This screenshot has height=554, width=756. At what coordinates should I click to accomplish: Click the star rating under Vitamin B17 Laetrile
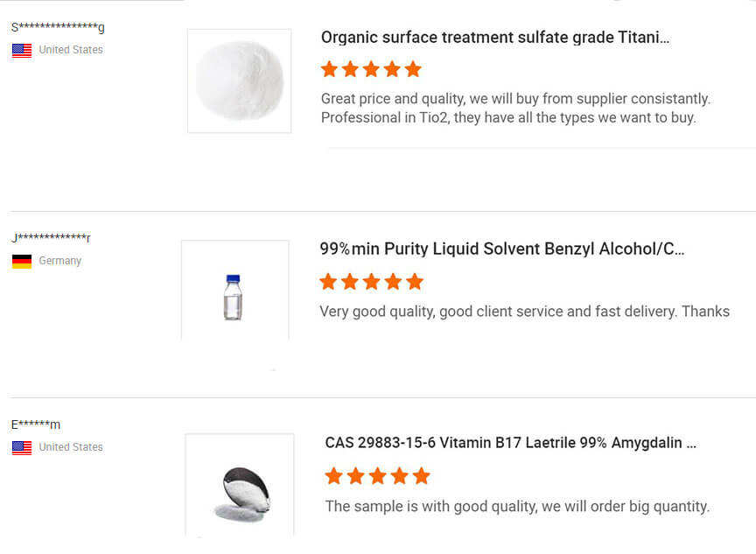coord(377,476)
